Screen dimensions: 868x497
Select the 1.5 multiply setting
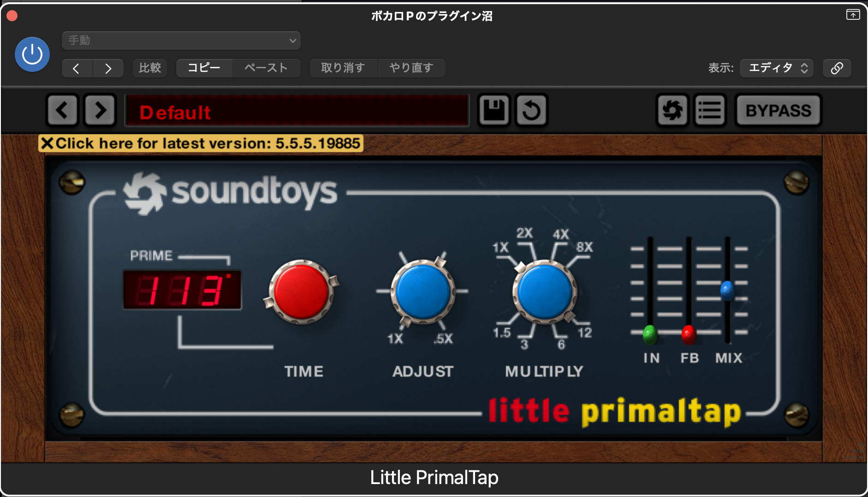(x=502, y=332)
